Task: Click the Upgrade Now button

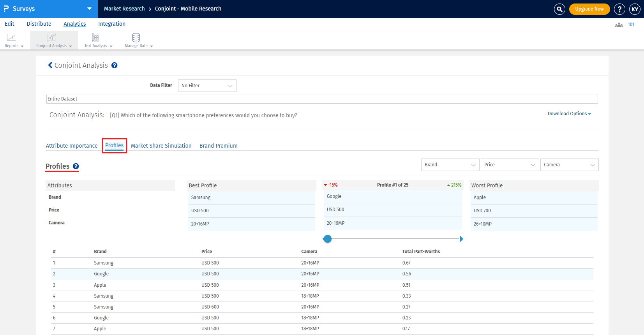Action: click(x=589, y=9)
